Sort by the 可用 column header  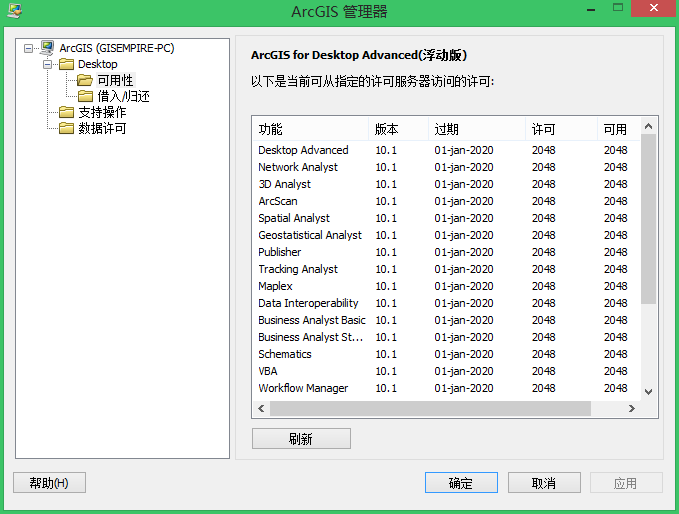coord(619,129)
